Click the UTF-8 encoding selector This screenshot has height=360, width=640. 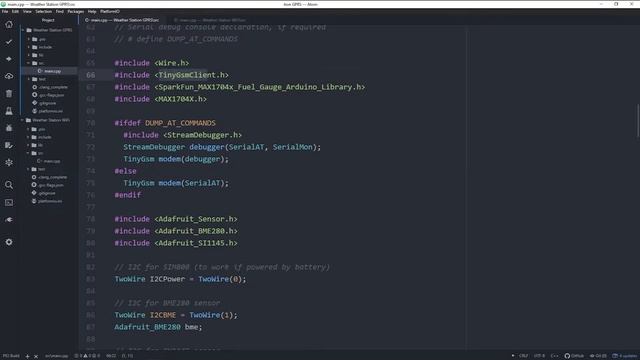(x=539, y=356)
